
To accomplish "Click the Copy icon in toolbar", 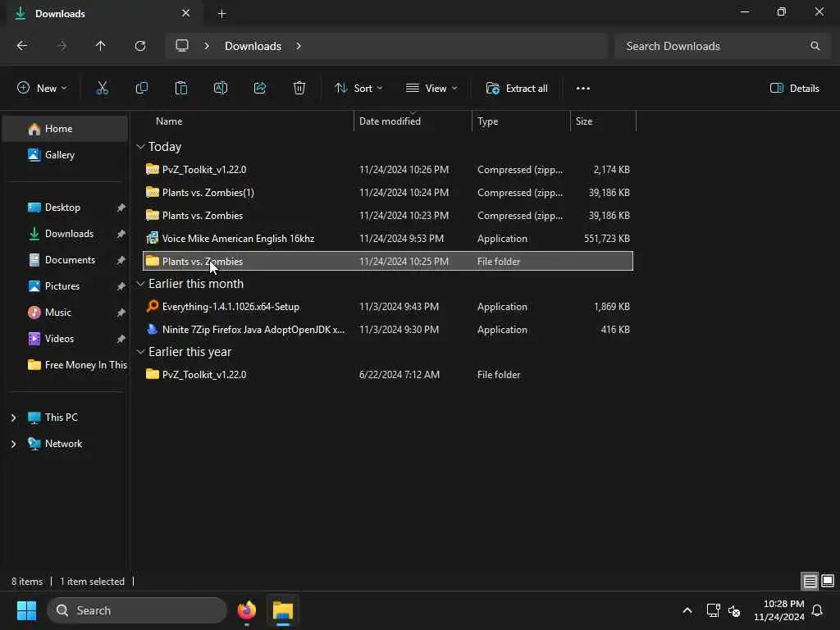I will coord(141,89).
